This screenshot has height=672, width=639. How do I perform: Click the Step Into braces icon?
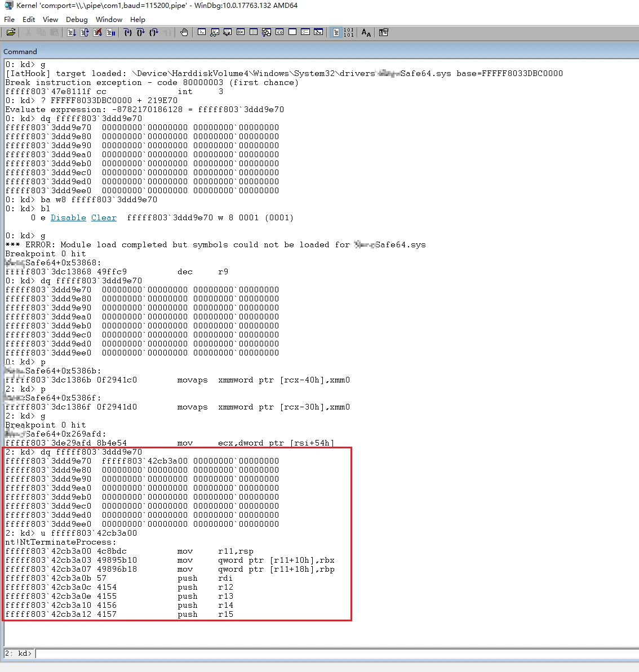point(128,32)
